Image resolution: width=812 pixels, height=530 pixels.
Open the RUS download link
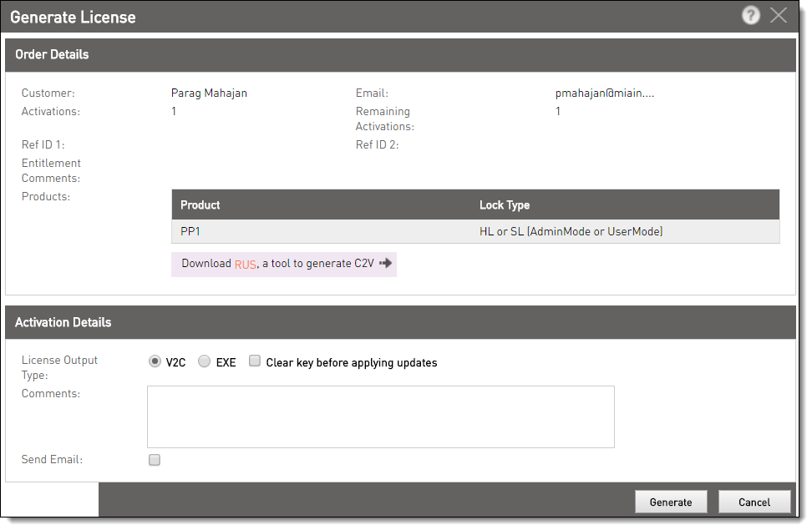click(x=246, y=265)
